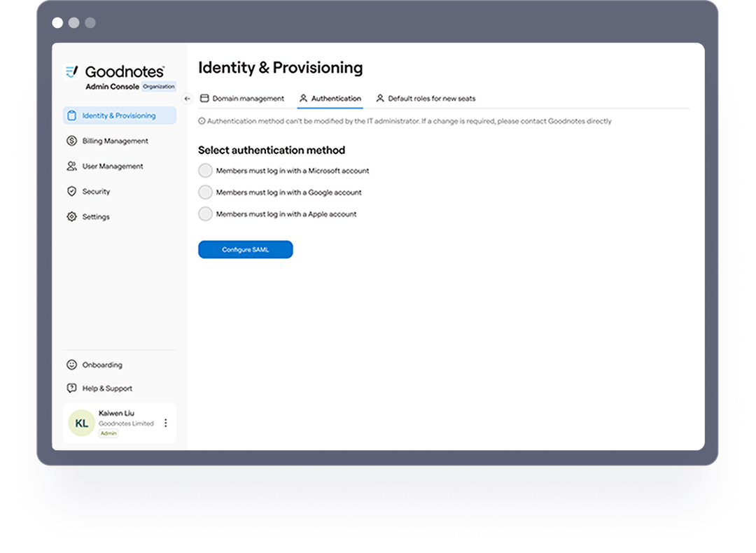Click the Security shield icon
This screenshot has height=553, width=756.
71,191
